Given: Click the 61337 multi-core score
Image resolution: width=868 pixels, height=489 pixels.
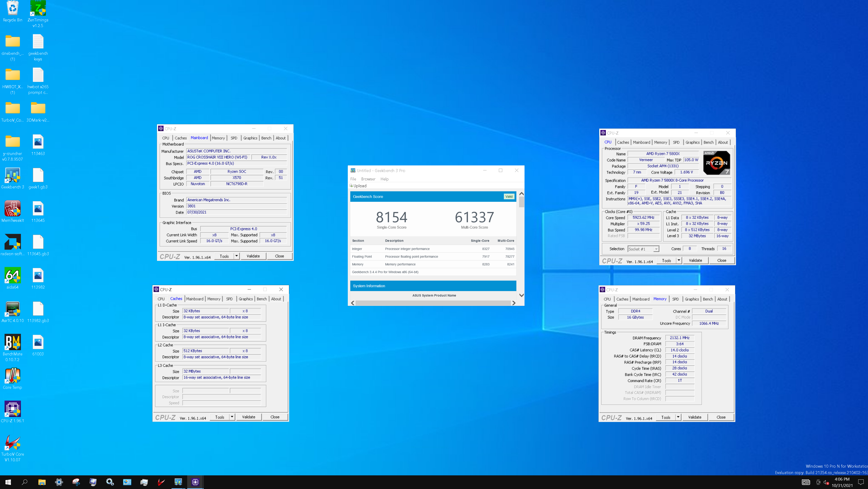Looking at the screenshot, I should pos(474,217).
